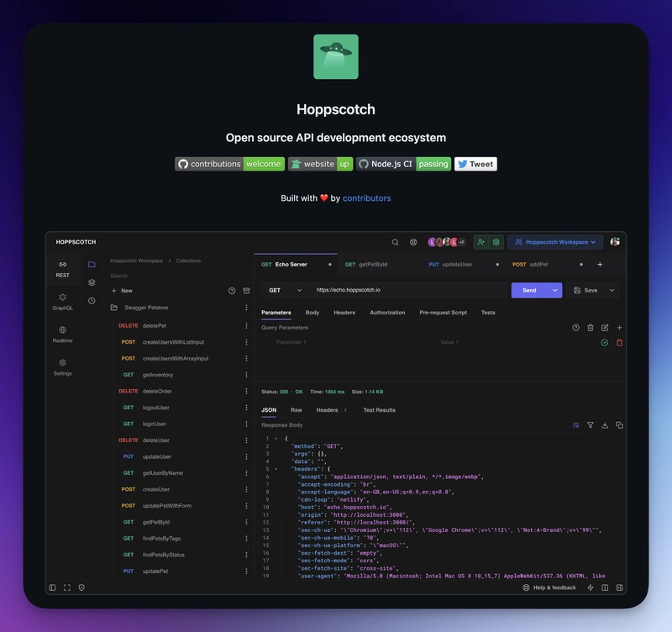Toggle the interceptor shield icon in footer
The image size is (672, 632).
81,587
